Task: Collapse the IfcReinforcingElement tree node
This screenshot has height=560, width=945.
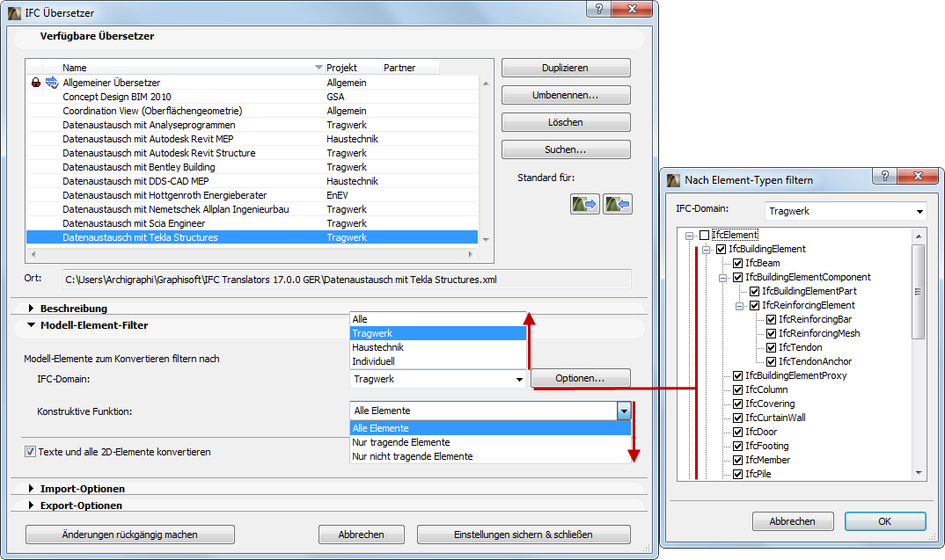Action: 739,306
